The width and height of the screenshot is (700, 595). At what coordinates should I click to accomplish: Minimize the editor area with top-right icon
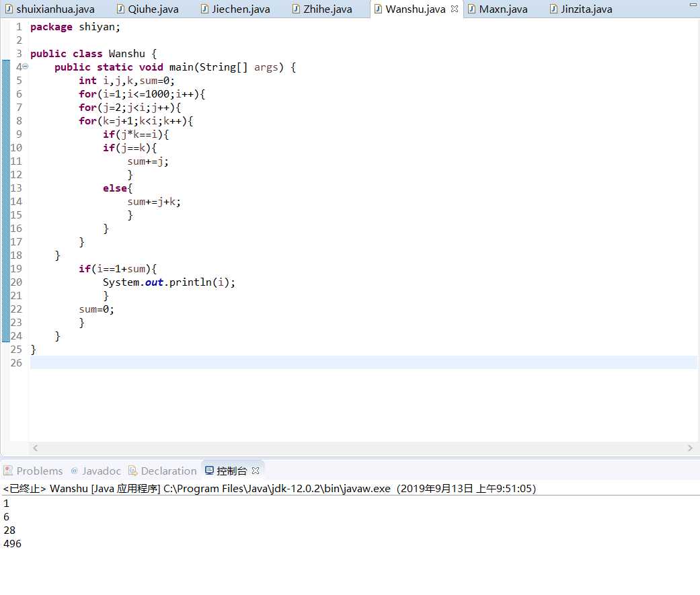[x=693, y=5]
